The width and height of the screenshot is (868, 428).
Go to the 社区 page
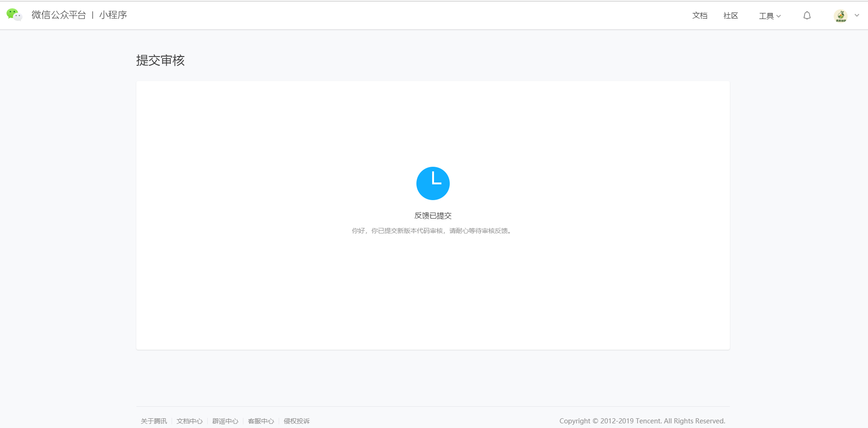731,16
